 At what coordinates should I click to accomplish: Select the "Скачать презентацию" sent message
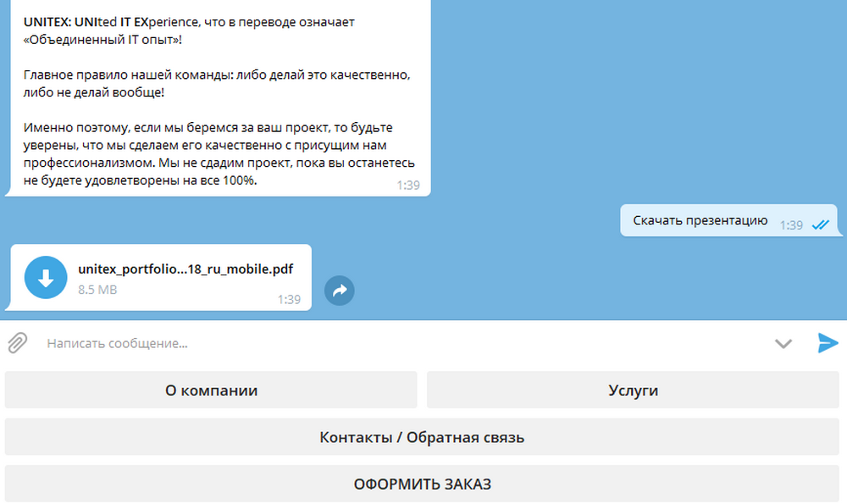click(700, 221)
